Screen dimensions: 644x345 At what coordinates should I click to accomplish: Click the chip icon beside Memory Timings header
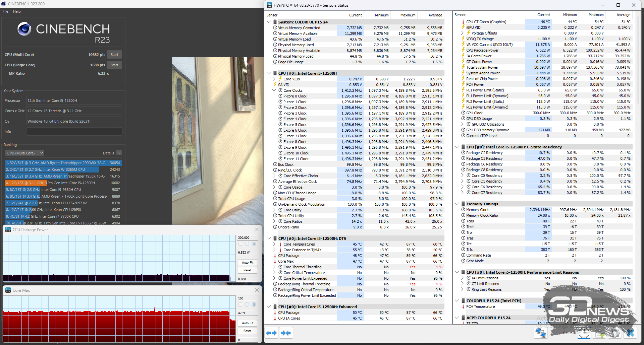[x=463, y=204]
